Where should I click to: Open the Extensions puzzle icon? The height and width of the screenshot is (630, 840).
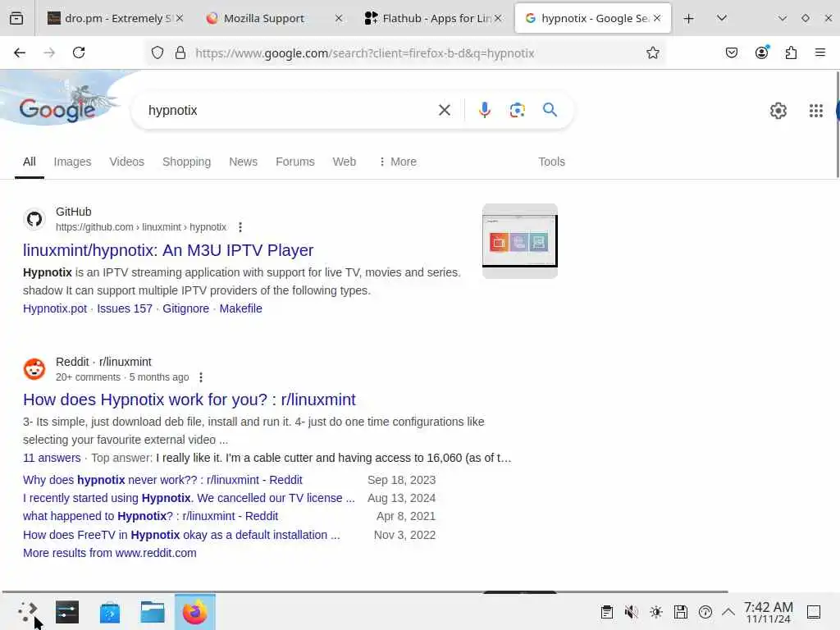[x=791, y=52]
